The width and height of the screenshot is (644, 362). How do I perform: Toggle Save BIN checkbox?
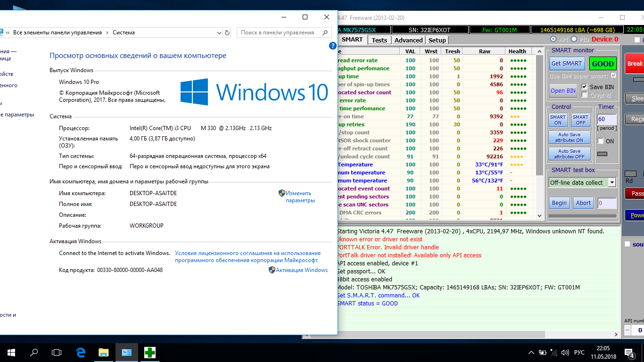[x=585, y=87]
